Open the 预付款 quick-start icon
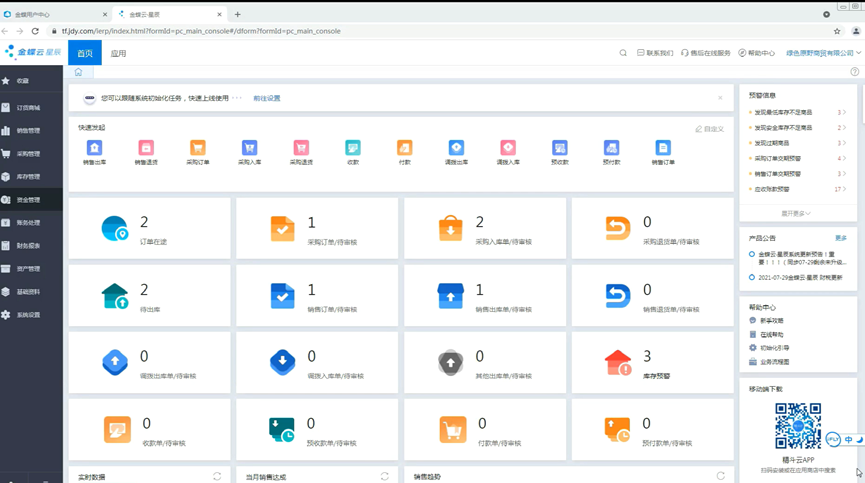865x483 pixels. (611, 148)
